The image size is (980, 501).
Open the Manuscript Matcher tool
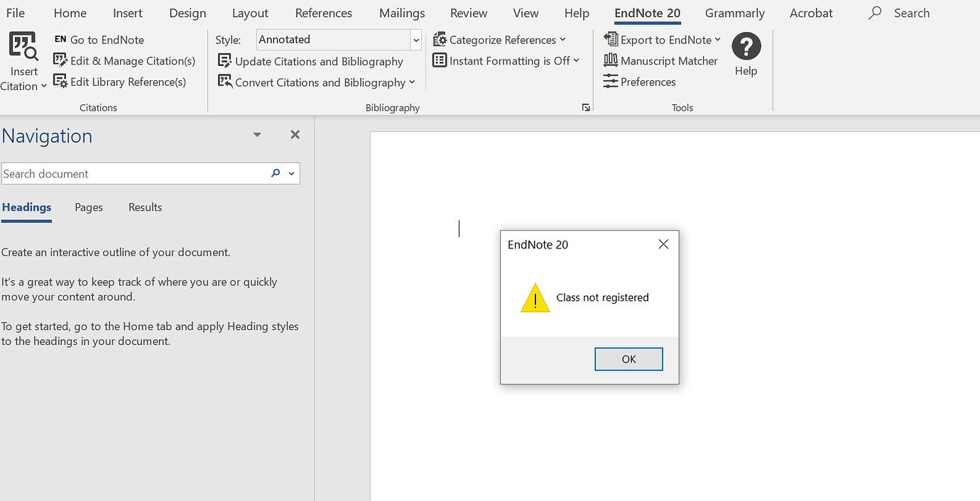click(x=660, y=60)
